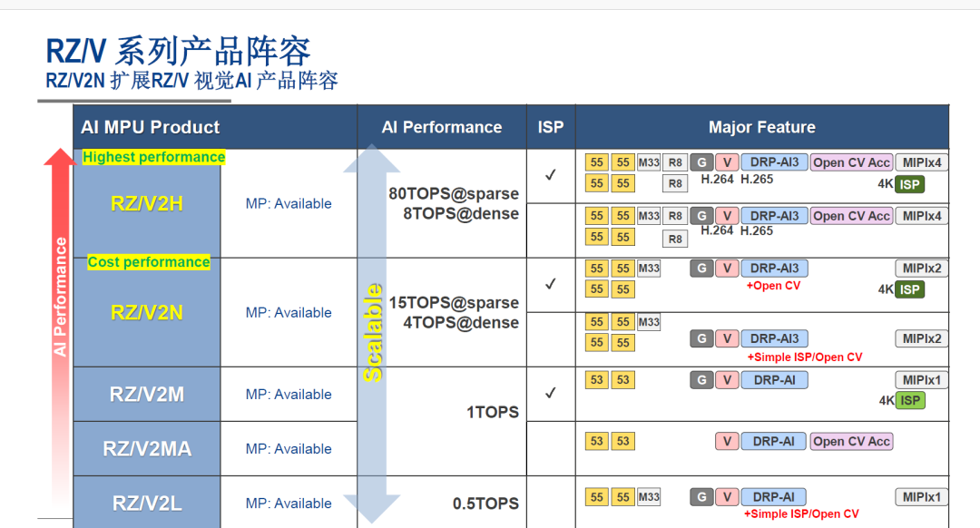
Task: Click the "15TOPS@sparse" performance value
Action: [x=454, y=303]
